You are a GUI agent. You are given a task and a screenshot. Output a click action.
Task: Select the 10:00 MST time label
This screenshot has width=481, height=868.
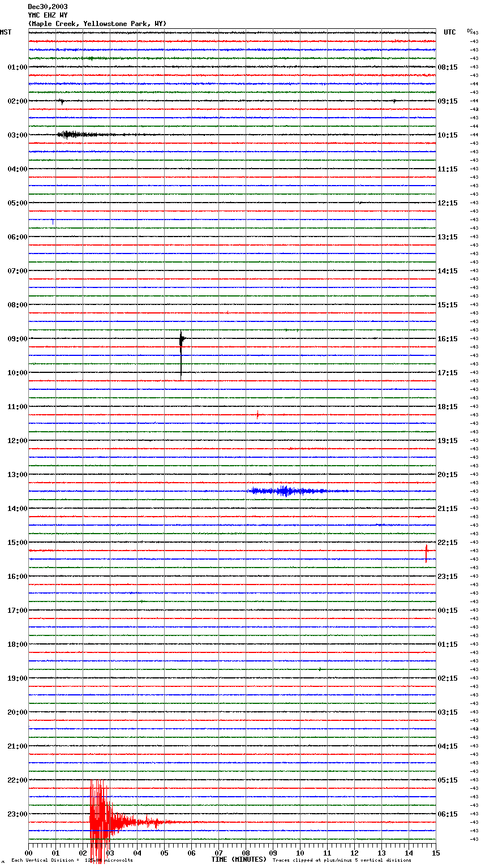pos(17,373)
